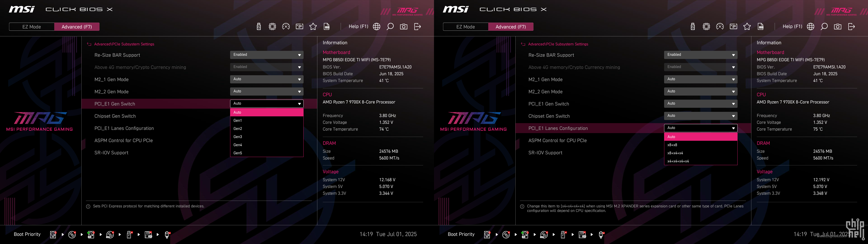Switch to EZ Mode in right screenshot
868x244 pixels.
click(x=466, y=27)
